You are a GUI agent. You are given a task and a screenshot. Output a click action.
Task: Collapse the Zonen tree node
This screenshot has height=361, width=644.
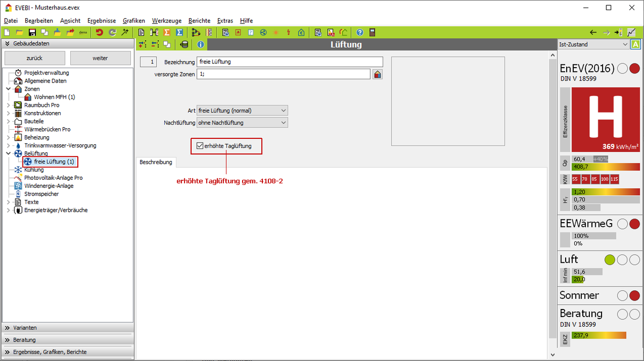(8, 89)
